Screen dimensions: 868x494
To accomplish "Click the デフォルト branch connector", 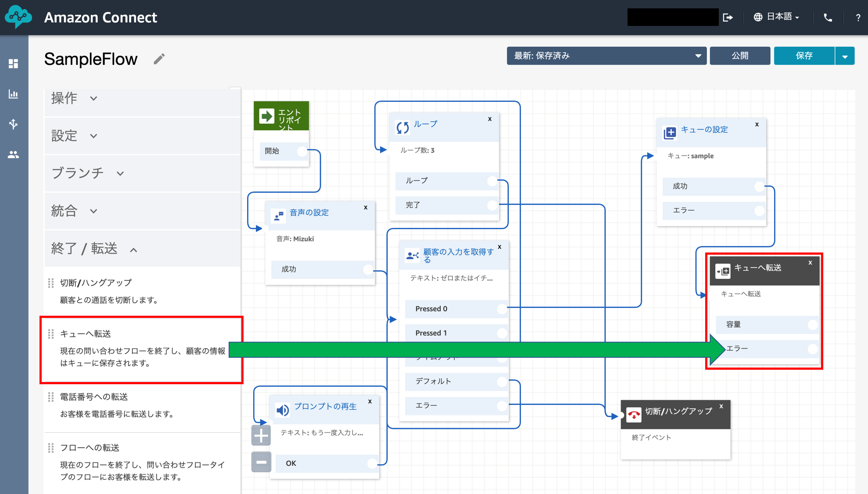I will [x=502, y=382].
